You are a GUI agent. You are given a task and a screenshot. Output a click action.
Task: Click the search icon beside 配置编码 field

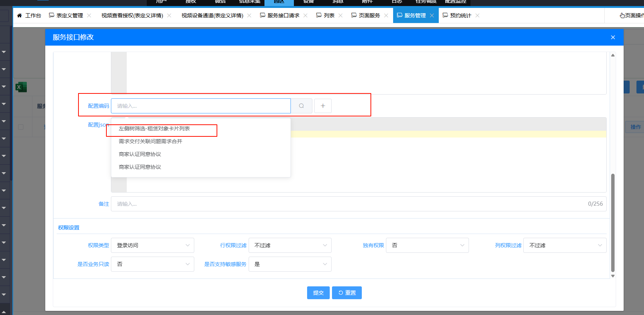click(x=301, y=106)
